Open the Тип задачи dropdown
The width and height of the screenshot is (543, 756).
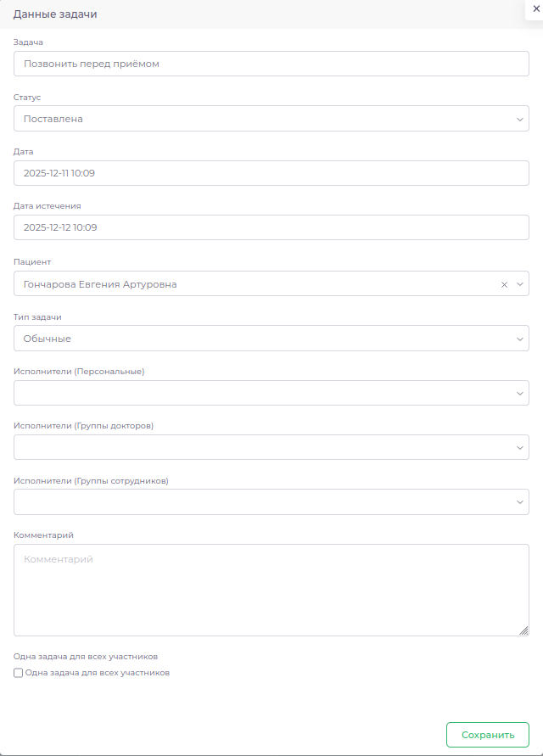pos(271,339)
